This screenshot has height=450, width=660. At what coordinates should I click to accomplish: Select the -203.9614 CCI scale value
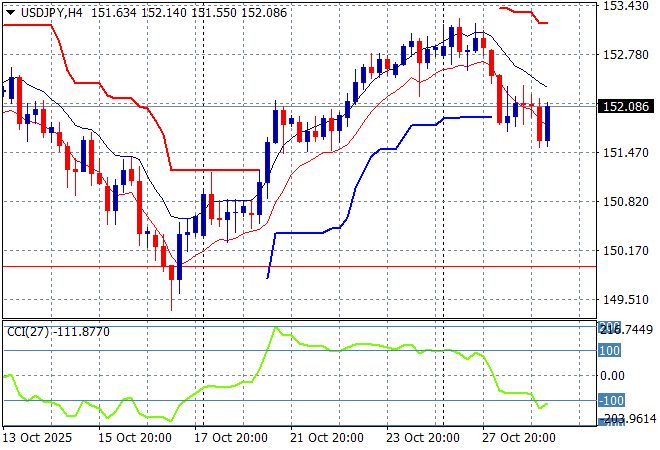click(627, 419)
